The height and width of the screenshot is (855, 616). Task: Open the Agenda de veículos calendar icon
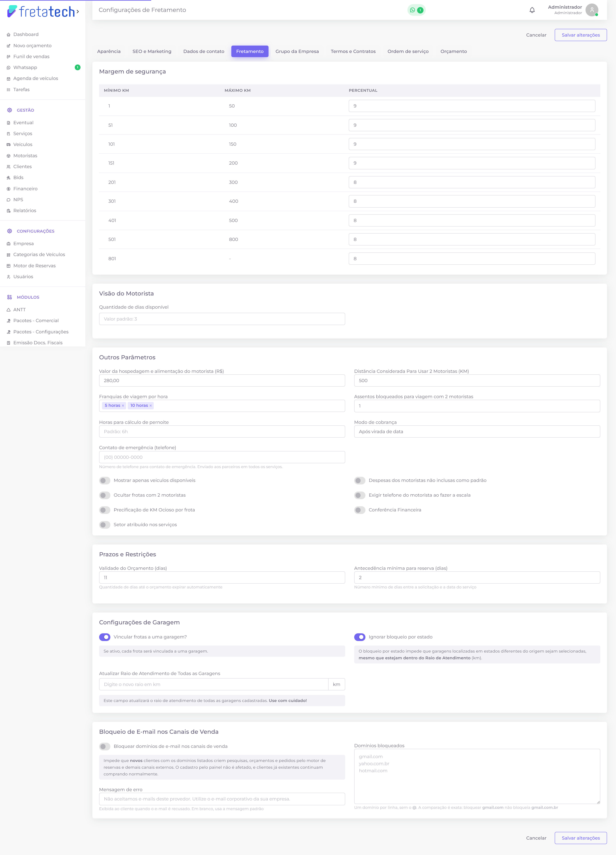pos(9,79)
